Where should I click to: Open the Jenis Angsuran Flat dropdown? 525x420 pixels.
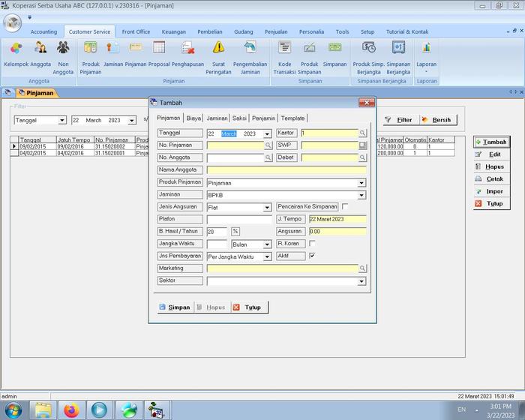coord(267,207)
